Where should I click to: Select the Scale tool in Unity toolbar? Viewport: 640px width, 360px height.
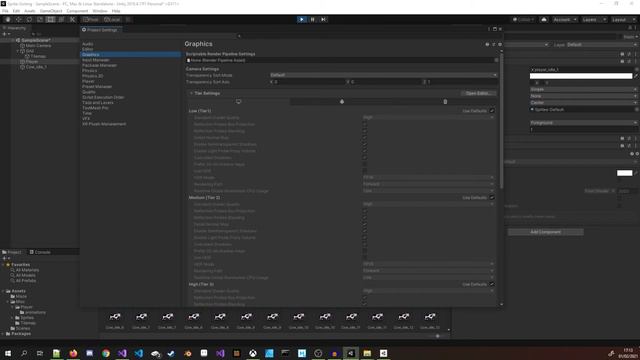coord(40,19)
